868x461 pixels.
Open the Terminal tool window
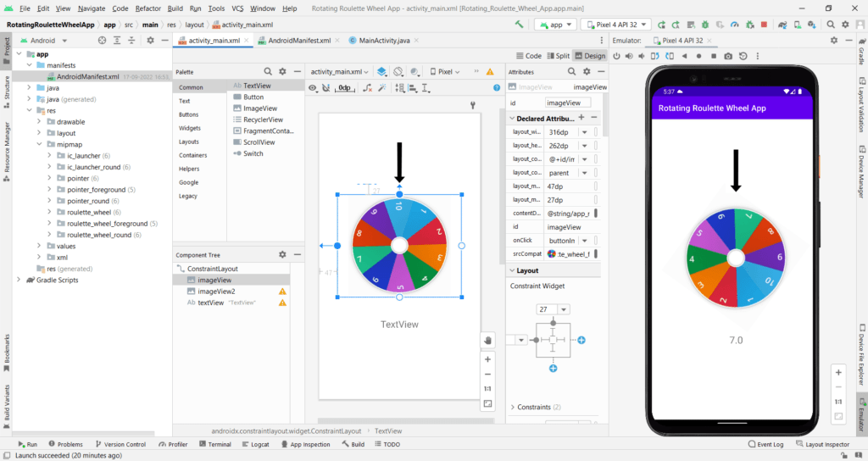coord(214,444)
